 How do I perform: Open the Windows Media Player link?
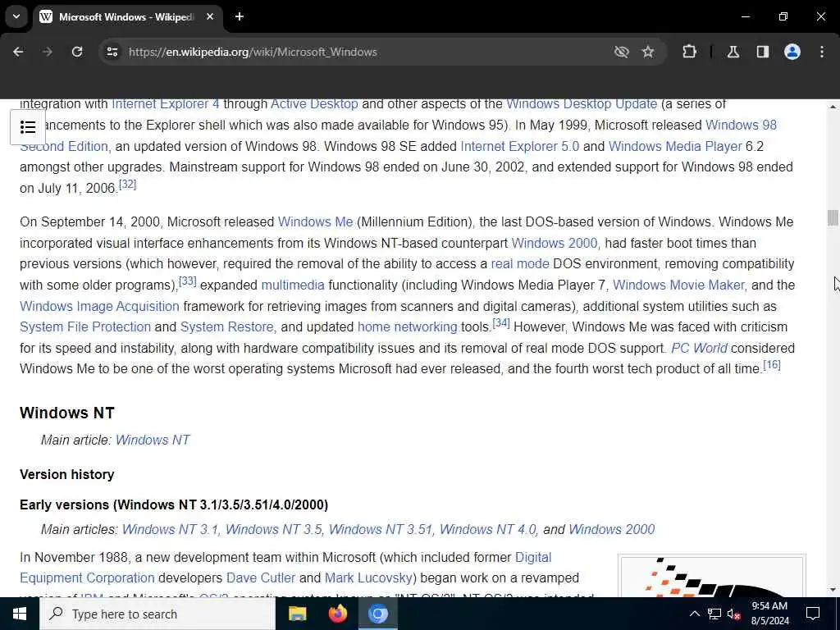click(675, 146)
